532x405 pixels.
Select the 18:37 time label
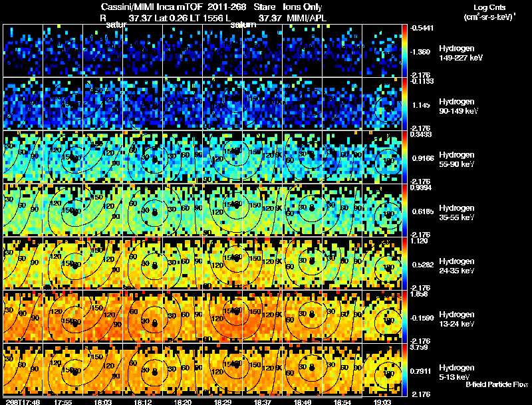coord(262,402)
